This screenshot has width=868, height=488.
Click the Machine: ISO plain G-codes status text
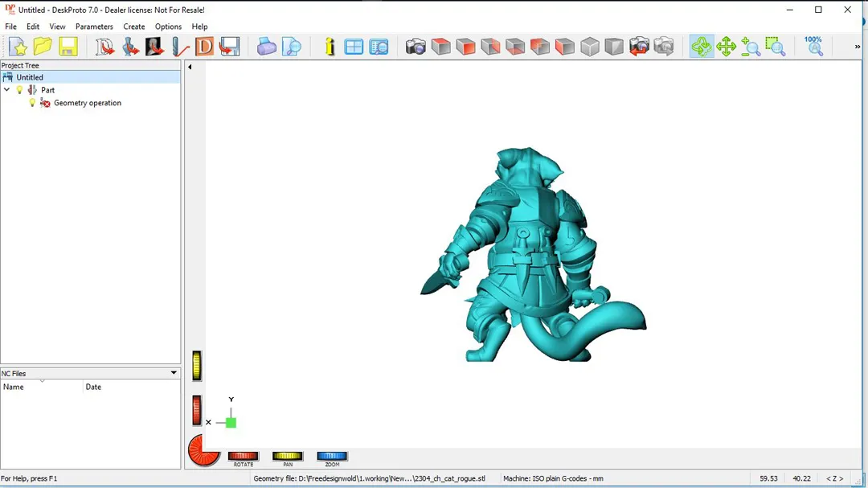(x=553, y=478)
